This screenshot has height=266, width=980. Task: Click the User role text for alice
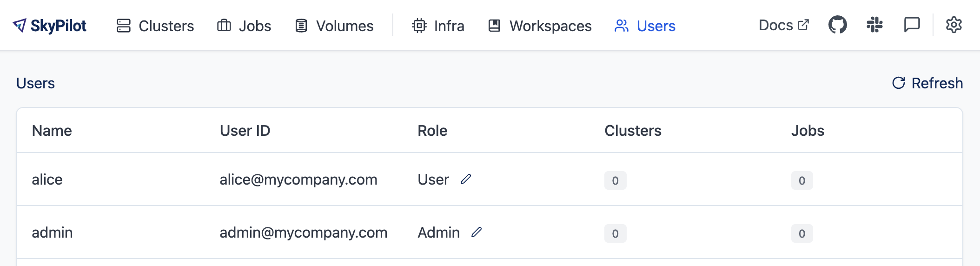coord(433,180)
